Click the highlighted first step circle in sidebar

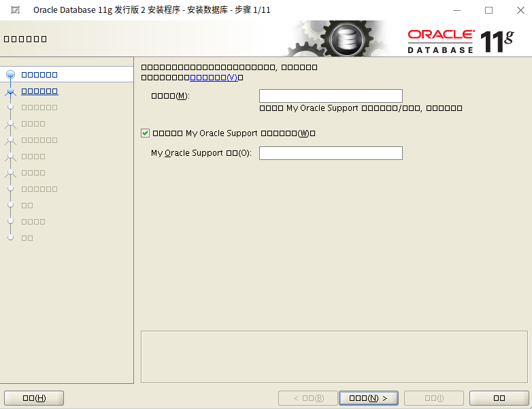[x=10, y=75]
